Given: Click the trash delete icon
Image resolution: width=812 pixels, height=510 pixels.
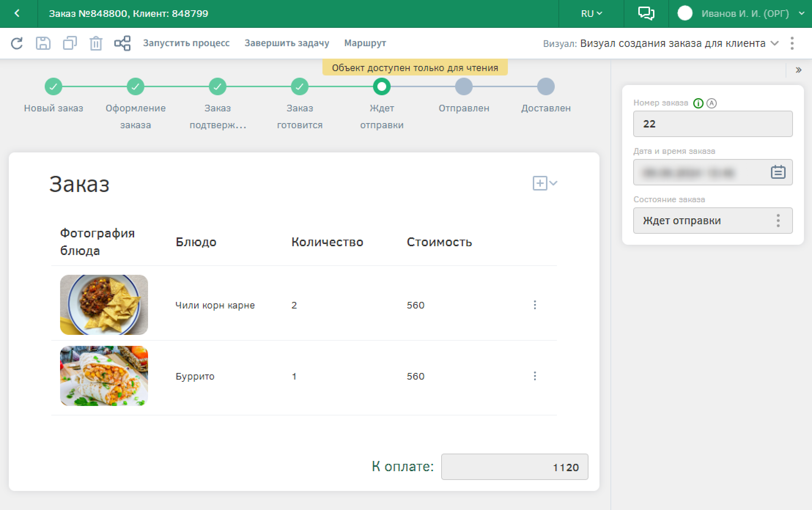Looking at the screenshot, I should point(96,43).
